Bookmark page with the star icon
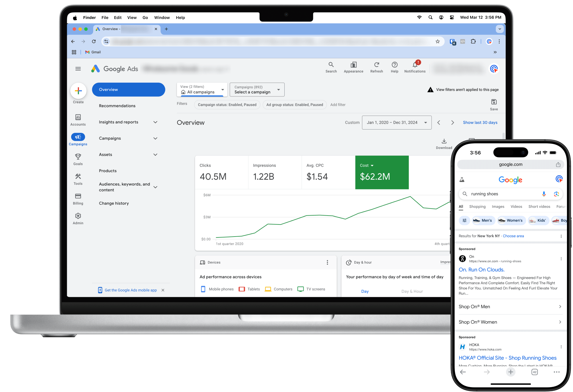Screen dimensions: 573x392 (438, 41)
